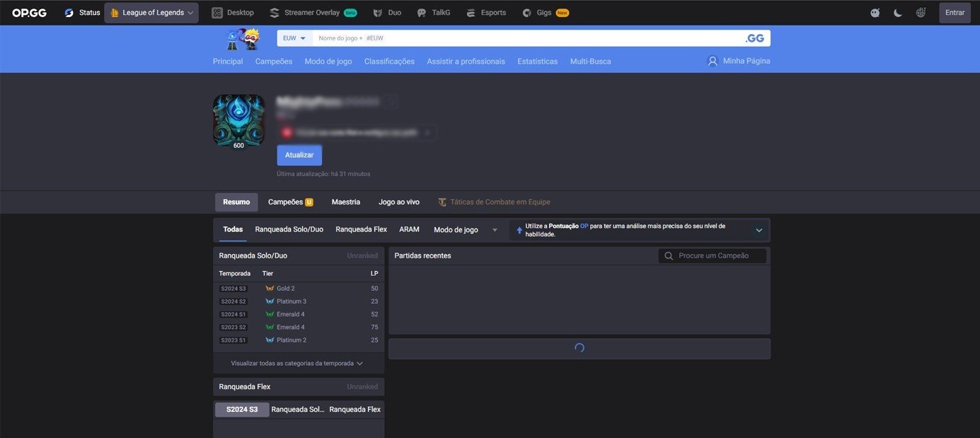Switch to the profile Campeões tab

pos(290,202)
